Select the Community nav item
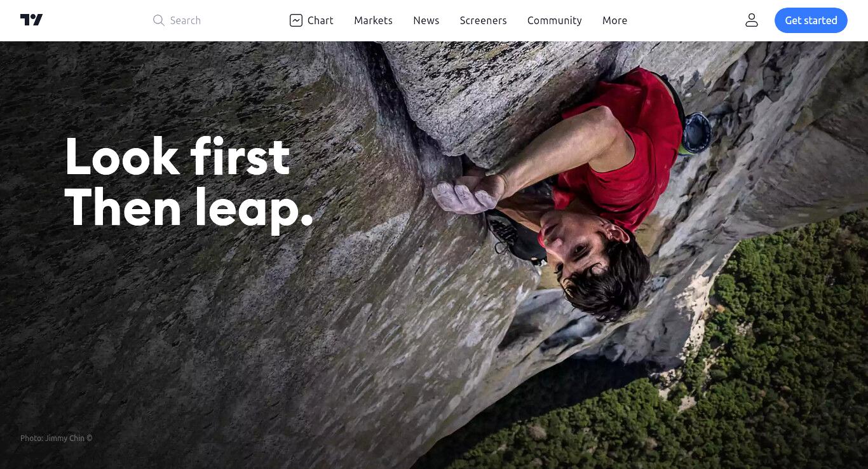This screenshot has height=469, width=868. pyautogui.click(x=555, y=20)
